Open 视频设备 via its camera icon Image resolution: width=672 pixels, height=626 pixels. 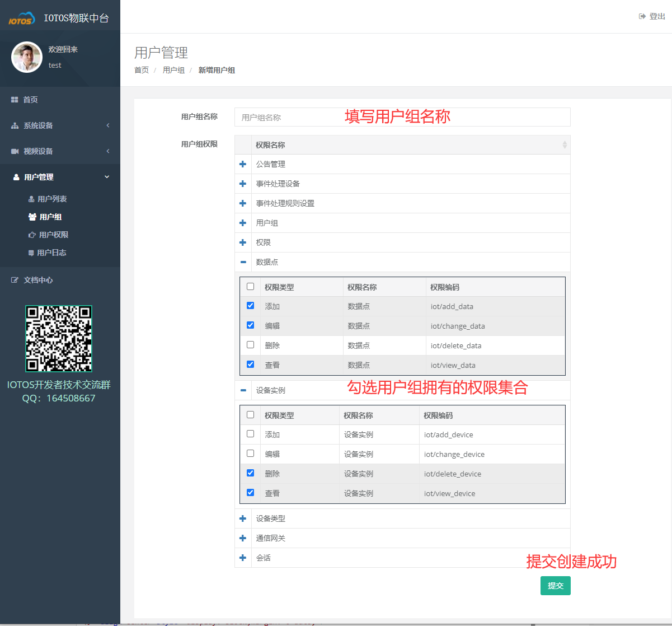14,151
